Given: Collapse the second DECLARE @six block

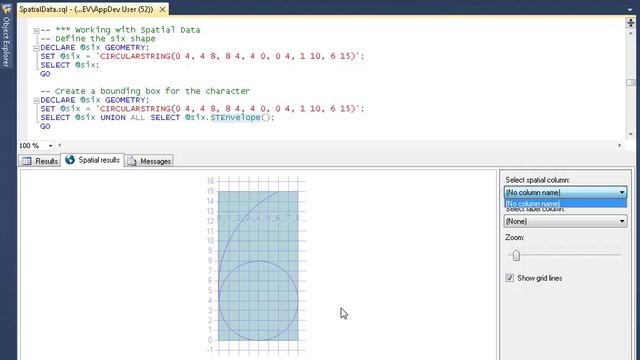Looking at the screenshot, I should click(36, 101).
